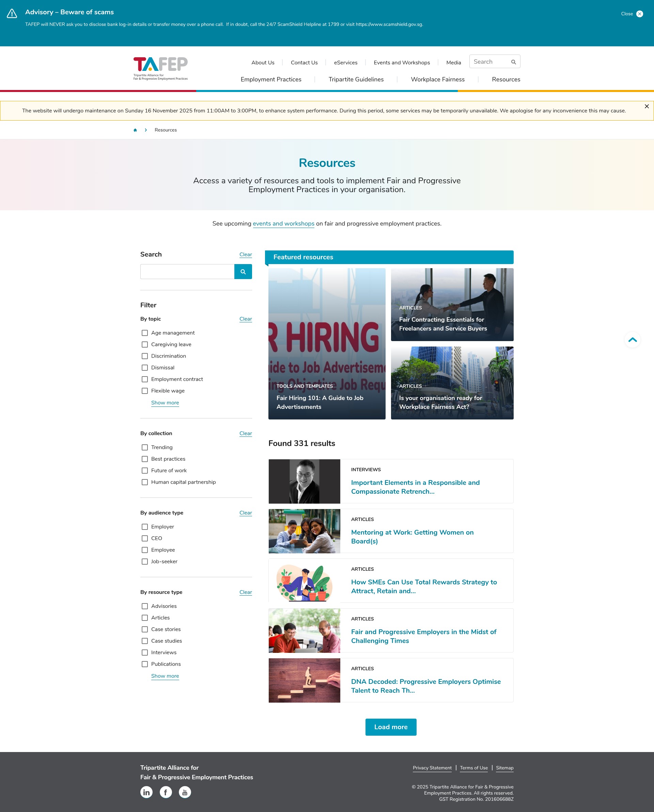The width and height of the screenshot is (654, 812).
Task: Open the LinkedIn footer icon
Action: coord(146,792)
